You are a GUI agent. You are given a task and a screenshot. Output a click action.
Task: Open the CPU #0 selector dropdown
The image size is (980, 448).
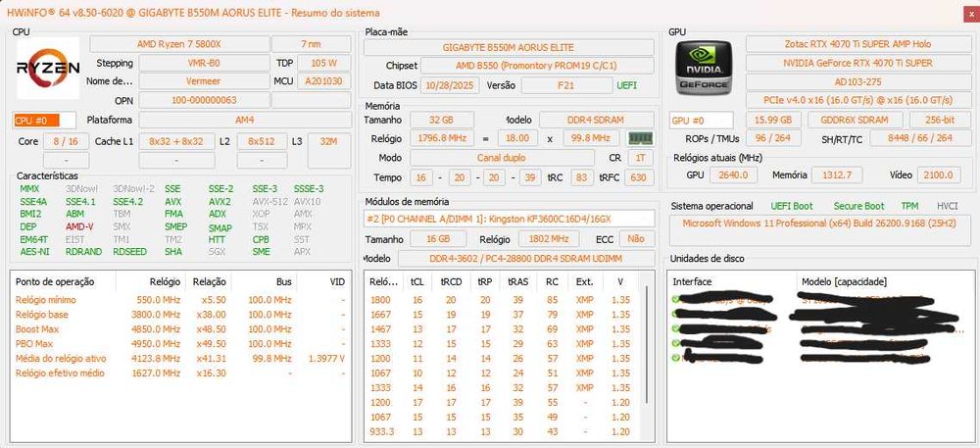click(x=44, y=120)
